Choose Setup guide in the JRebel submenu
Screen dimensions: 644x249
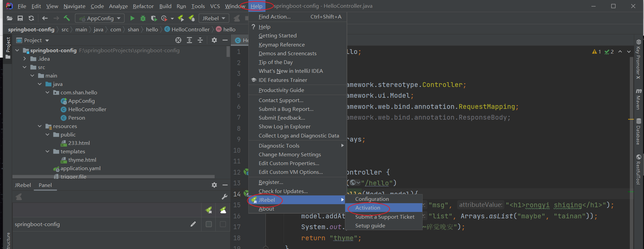(384, 226)
